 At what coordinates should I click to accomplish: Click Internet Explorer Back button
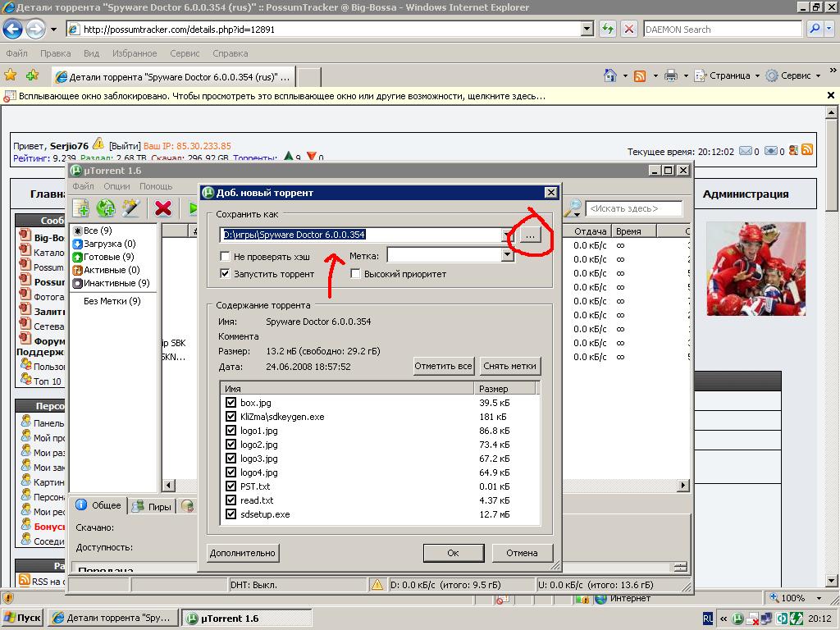tap(13, 29)
